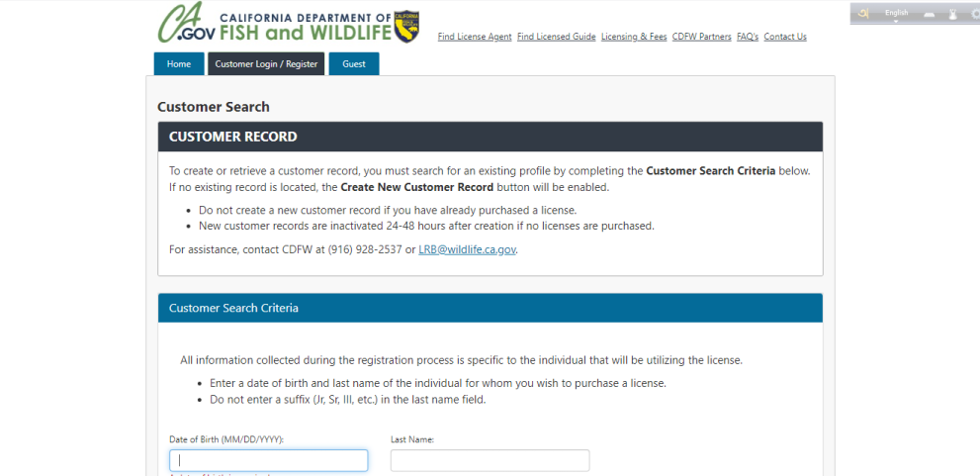This screenshot has height=476, width=980.
Task: Open the FAQ's link
Action: pos(748,37)
